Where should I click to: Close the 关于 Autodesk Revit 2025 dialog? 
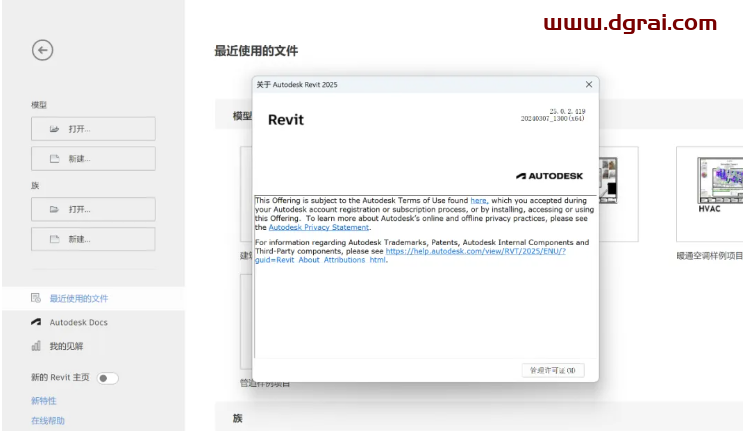click(x=589, y=84)
